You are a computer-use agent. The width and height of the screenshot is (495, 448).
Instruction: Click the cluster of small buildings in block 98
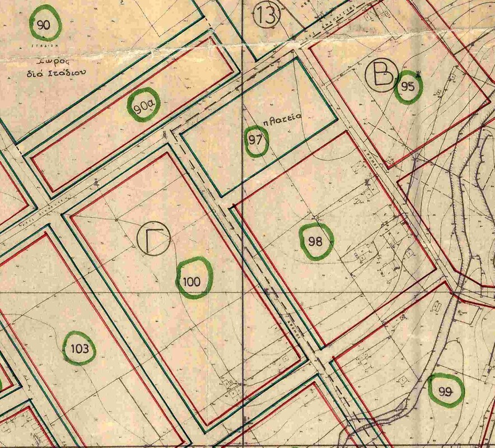364,255
